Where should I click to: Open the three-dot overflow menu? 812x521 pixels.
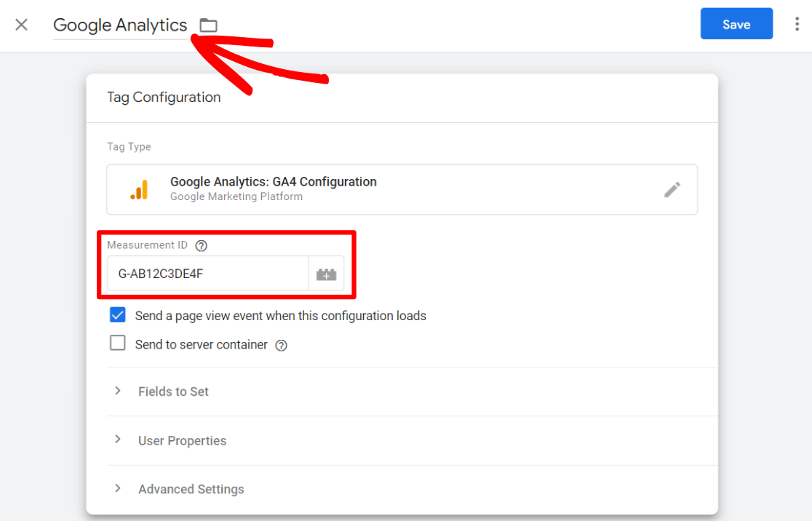click(797, 23)
